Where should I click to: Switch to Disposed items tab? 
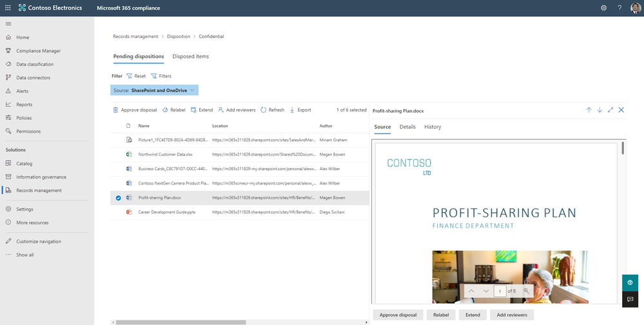pos(191,56)
